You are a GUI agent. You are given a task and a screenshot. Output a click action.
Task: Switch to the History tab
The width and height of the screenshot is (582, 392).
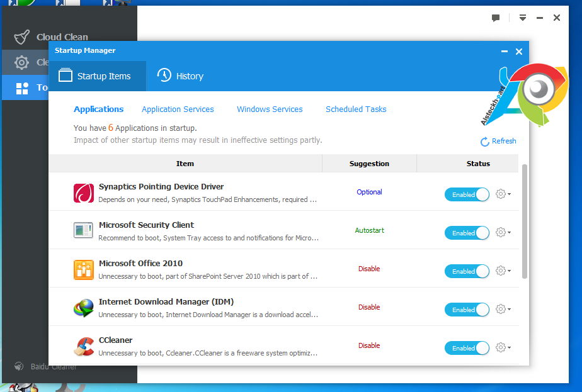click(x=180, y=76)
